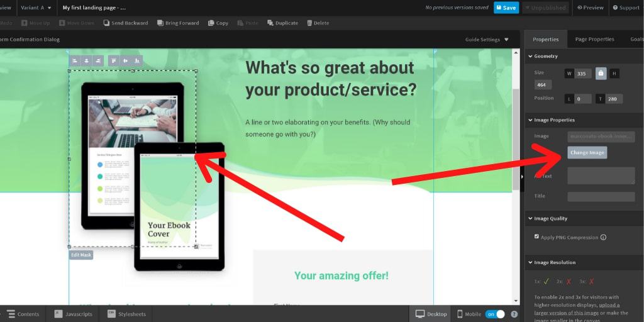Click the left position input field
This screenshot has height=322, width=644.
point(582,99)
